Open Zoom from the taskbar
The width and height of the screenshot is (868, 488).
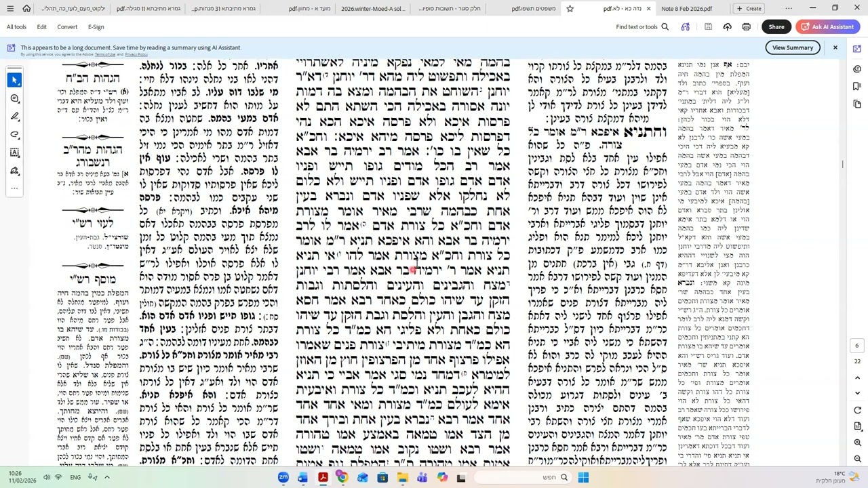283,478
